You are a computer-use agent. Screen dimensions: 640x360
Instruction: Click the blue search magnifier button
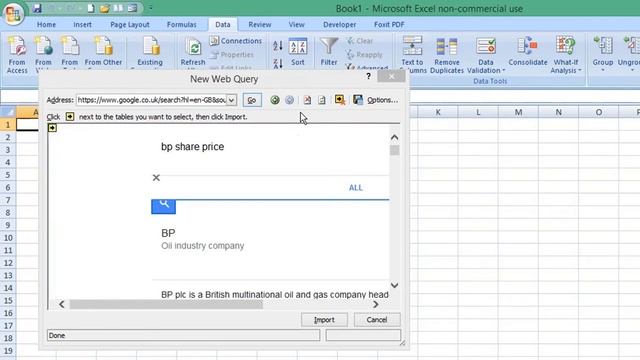coord(164,207)
